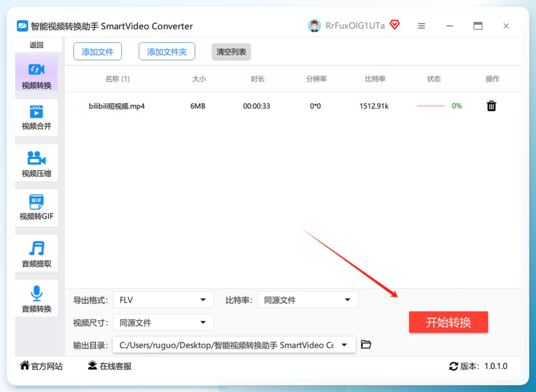Check for updates via the refresh icon

[453, 366]
